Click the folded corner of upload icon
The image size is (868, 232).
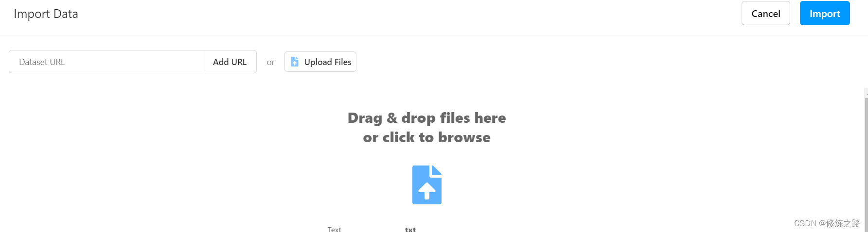(x=436, y=170)
